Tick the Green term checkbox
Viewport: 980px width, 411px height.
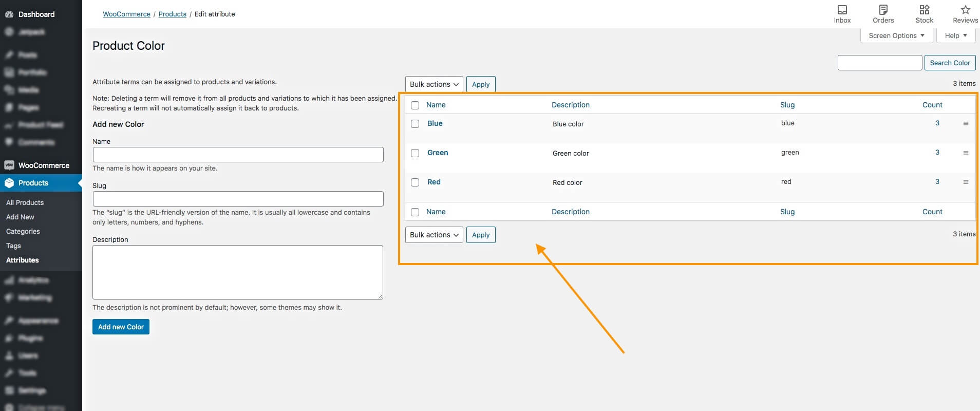click(415, 153)
